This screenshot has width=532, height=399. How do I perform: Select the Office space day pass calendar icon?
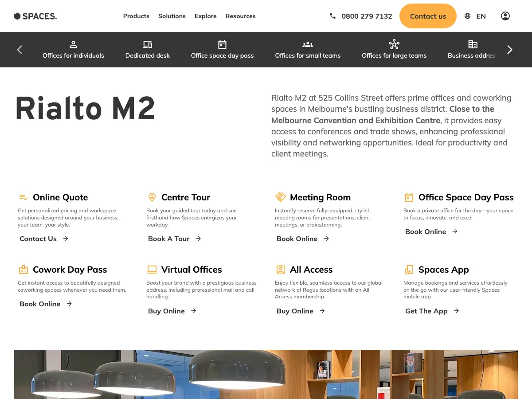point(223,44)
